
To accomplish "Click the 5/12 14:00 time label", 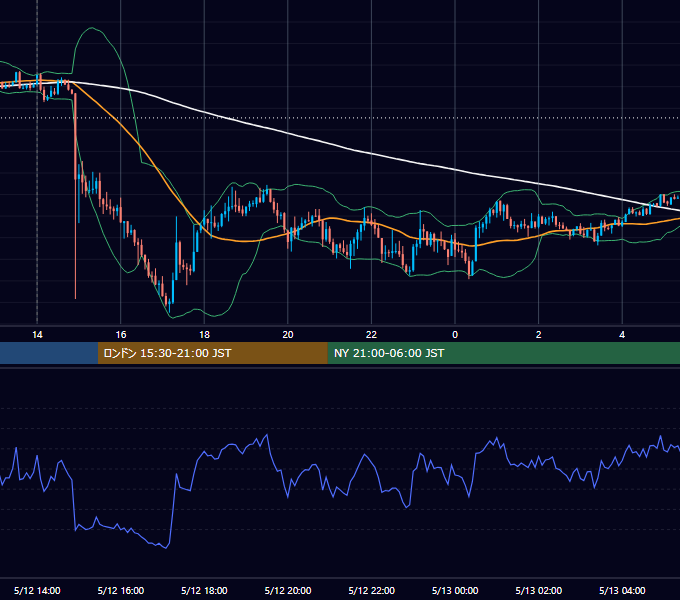I will (37, 590).
